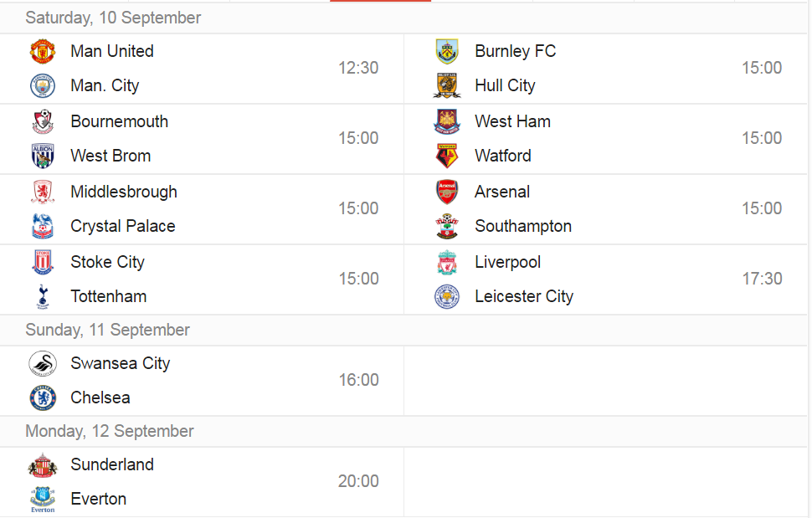Select the 17:30 Liverpool match time

click(x=762, y=279)
